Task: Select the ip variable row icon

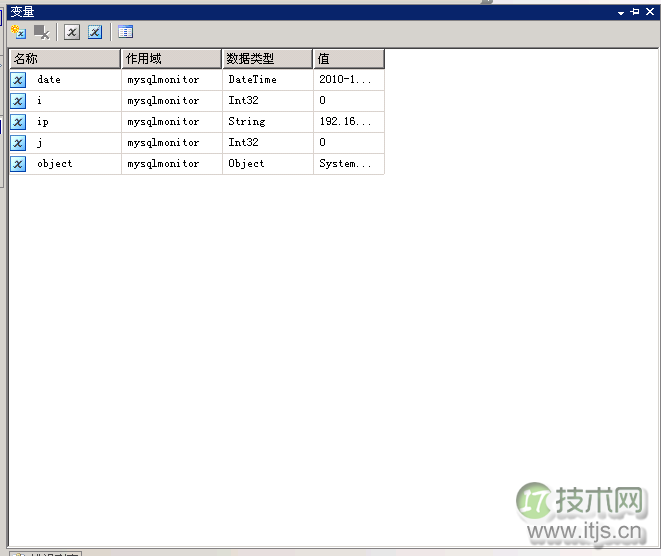Action: (x=18, y=122)
